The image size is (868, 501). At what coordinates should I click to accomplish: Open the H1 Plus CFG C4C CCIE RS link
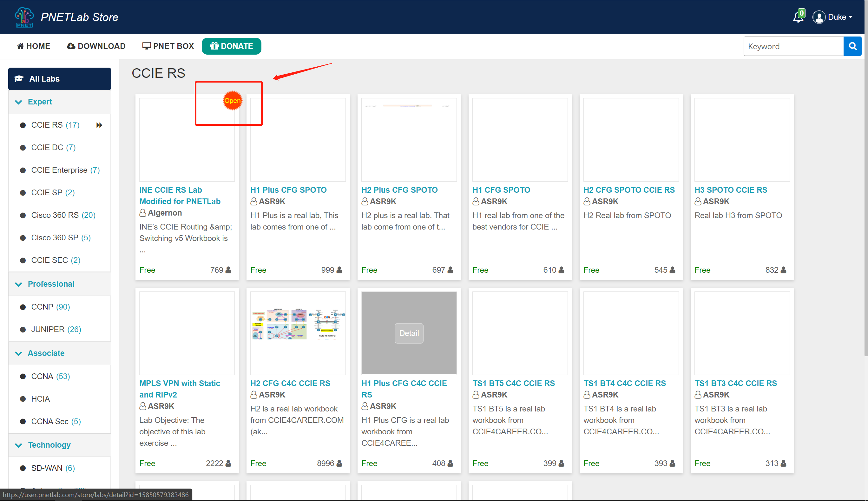404,389
